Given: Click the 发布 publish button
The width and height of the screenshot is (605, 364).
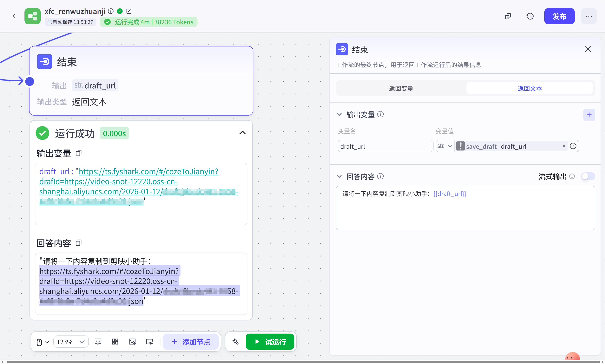Looking at the screenshot, I should coord(559,16).
